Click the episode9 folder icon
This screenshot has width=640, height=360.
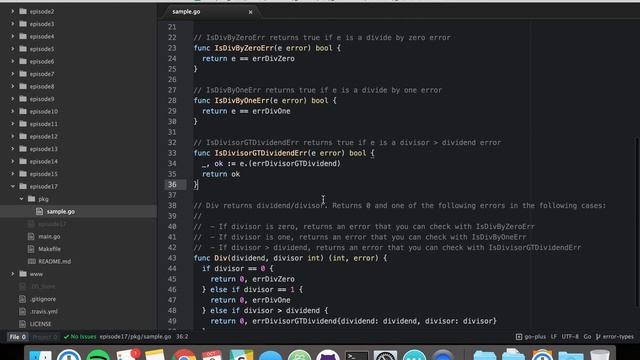pyautogui.click(x=23, y=99)
